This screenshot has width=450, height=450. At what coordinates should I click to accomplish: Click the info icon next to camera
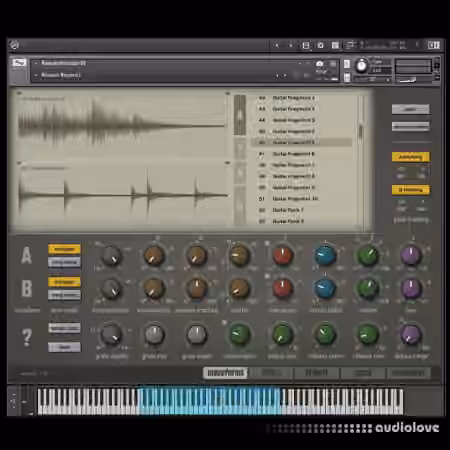(333, 63)
